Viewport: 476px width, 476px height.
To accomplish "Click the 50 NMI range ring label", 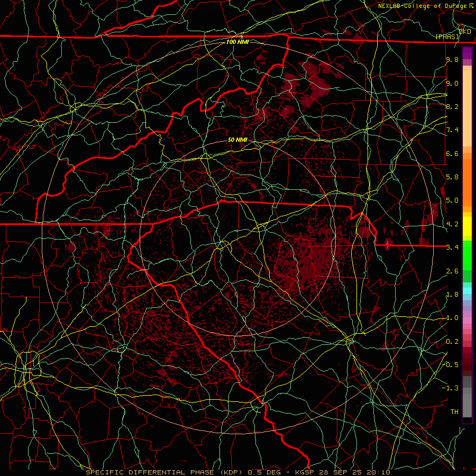I will [237, 140].
